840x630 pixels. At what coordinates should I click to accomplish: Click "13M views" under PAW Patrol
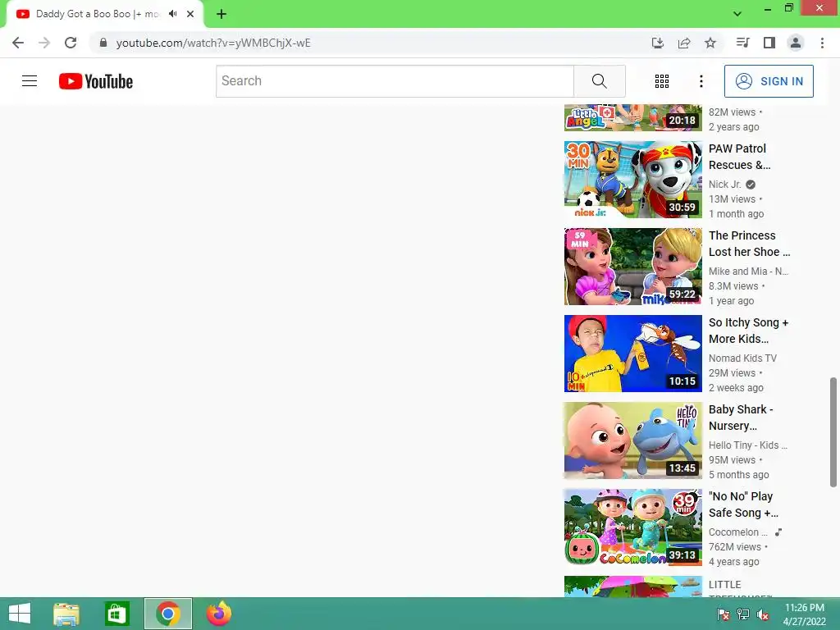point(732,199)
